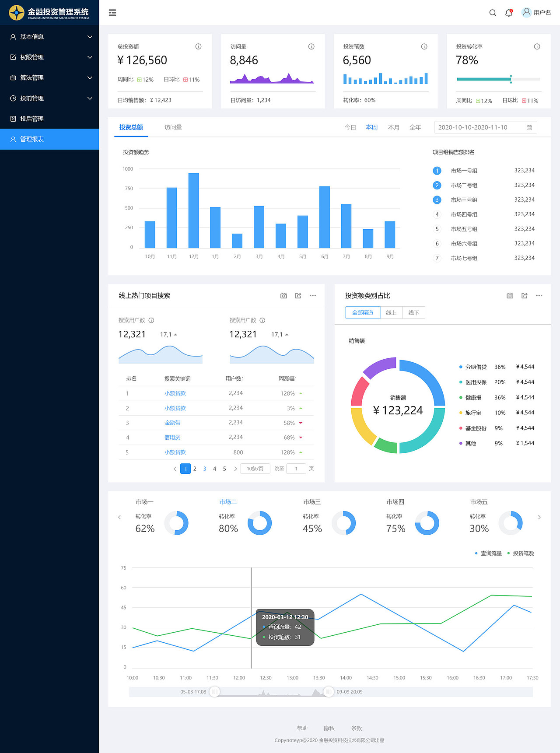Viewport: 560px width, 753px height.
Task: Open the 10条/页 page size dropdown
Action: 255,469
